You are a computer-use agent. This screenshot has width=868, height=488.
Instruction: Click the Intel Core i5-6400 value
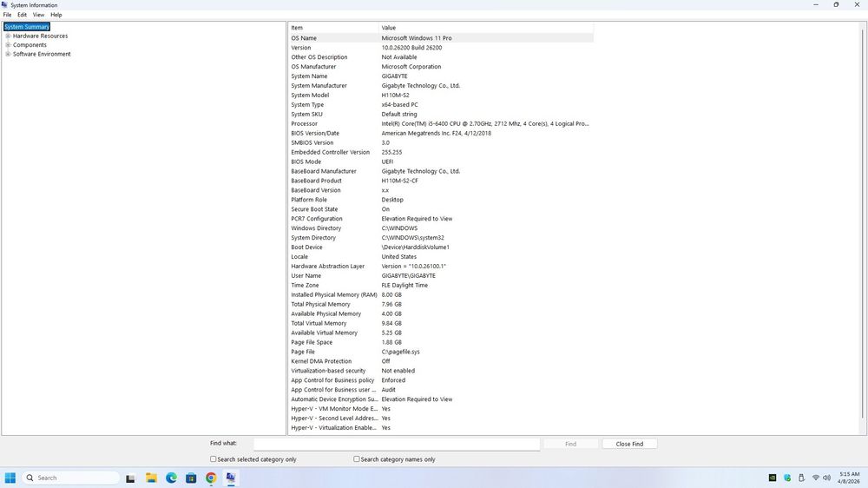click(485, 124)
